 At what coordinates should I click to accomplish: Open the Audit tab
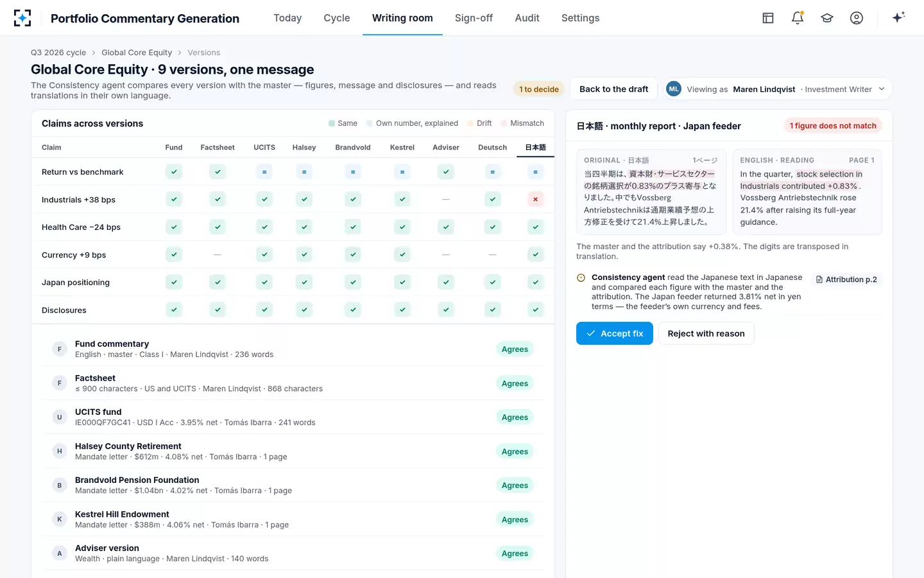(x=527, y=18)
